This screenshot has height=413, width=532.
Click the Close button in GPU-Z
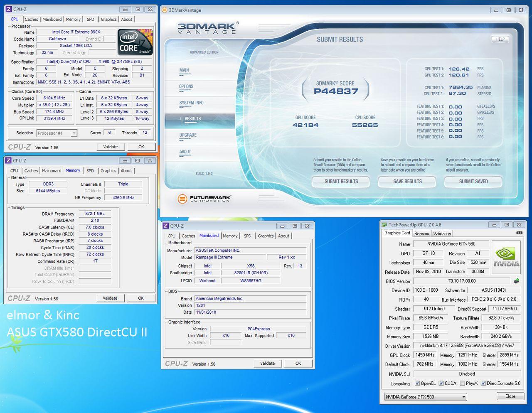[510, 396]
